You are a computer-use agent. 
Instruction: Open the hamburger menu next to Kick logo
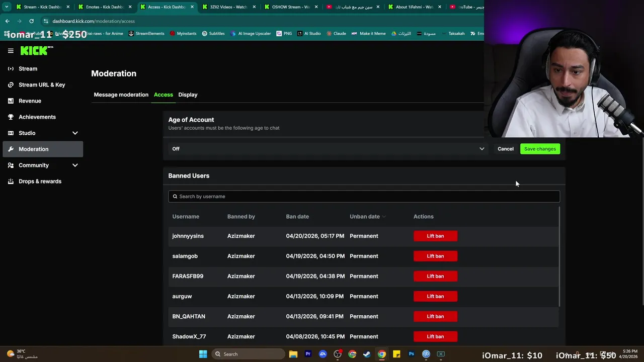(11, 51)
